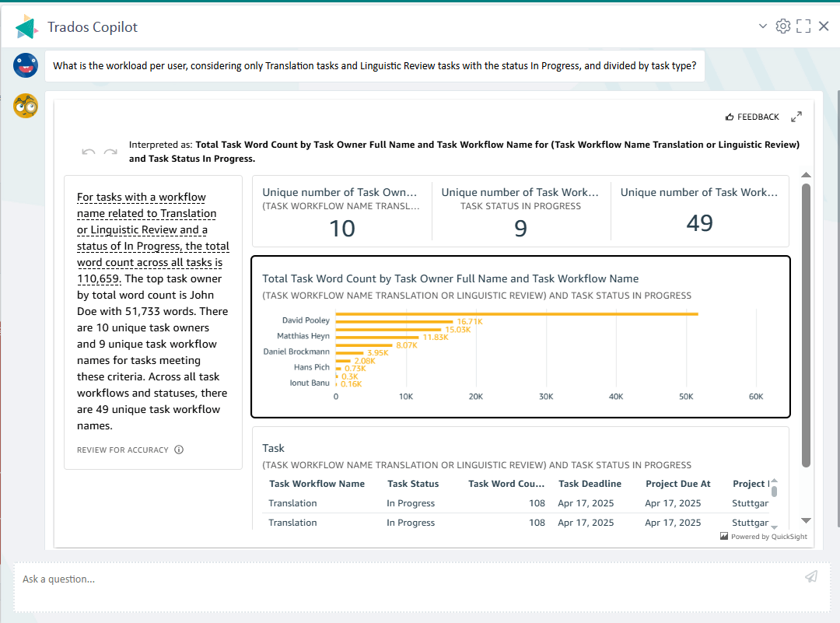The image size is (840, 623).
Task: Expand the answer panel with diagonal arrows icon
Action: pos(796,117)
